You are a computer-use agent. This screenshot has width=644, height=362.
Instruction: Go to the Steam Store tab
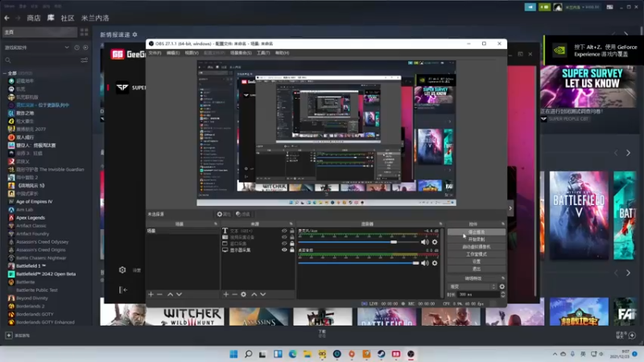click(x=34, y=18)
